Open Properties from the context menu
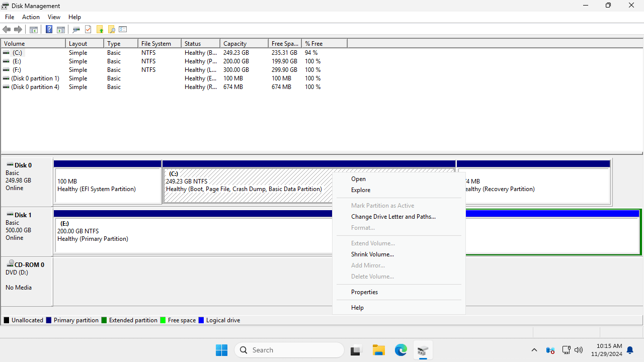 364,292
